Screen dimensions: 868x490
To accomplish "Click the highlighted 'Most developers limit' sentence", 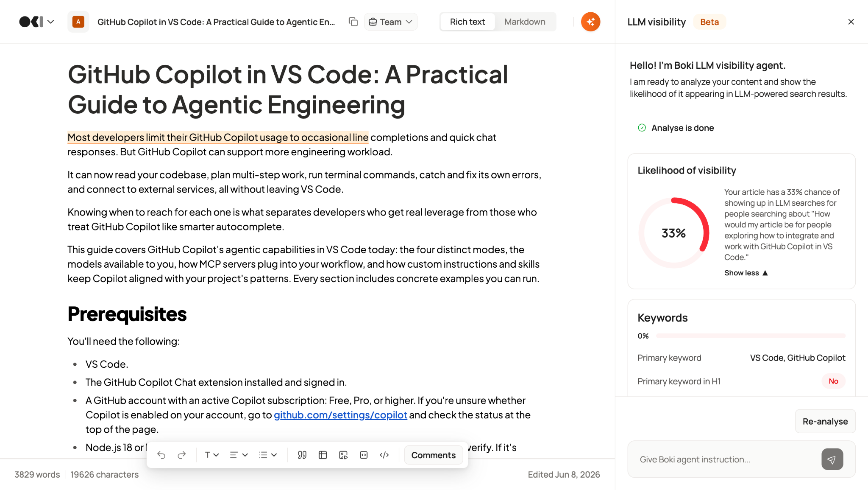I will pos(218,137).
